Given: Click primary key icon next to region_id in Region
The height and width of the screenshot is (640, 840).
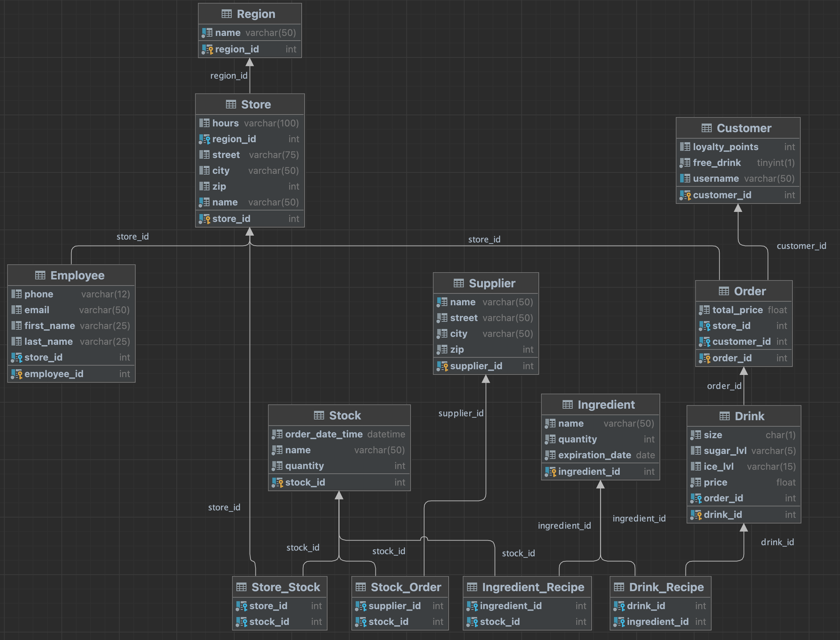Looking at the screenshot, I should tap(207, 50).
